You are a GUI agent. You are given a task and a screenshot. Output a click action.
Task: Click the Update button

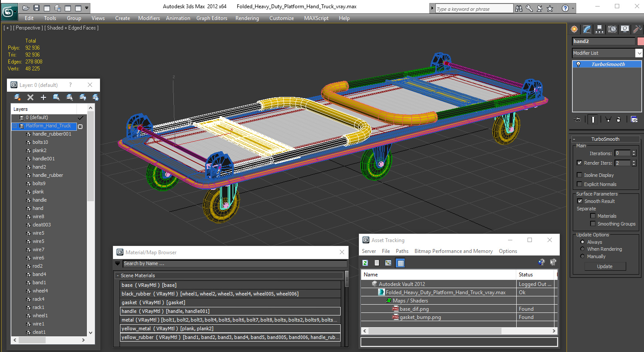coord(604,266)
